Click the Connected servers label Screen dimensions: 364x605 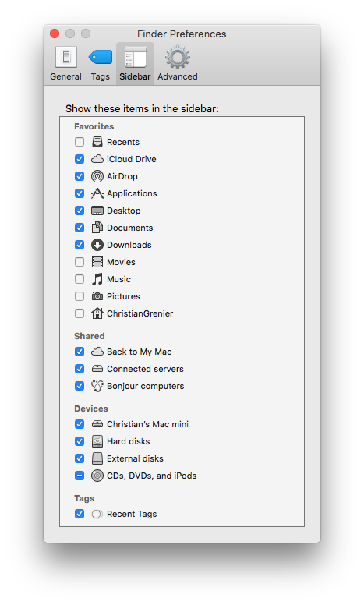pyautogui.click(x=145, y=369)
